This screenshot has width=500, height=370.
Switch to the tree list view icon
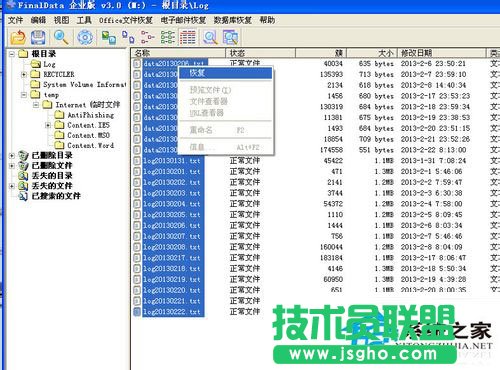tap(148, 37)
